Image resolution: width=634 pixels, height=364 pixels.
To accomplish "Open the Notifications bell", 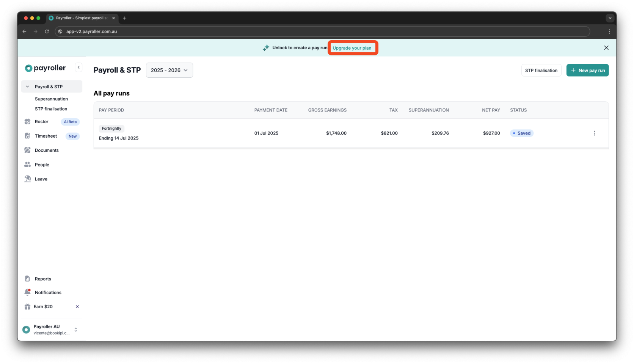I will pyautogui.click(x=27, y=292).
